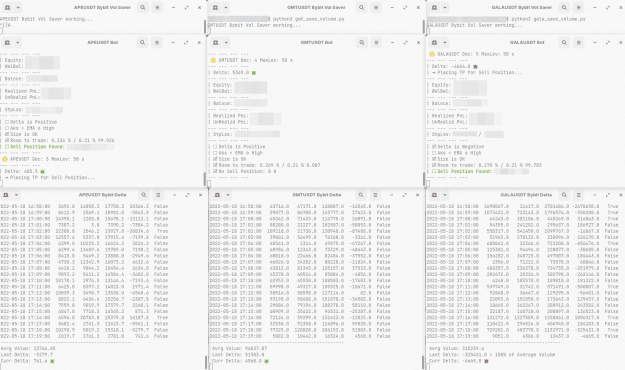Click 'Avrg Volum' line in APEUSDT Bybit Delta
The width and height of the screenshot is (625, 370).
pos(28,348)
